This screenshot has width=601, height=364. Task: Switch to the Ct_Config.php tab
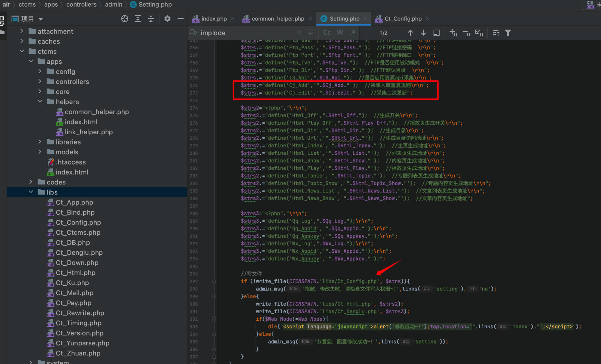tap(403, 19)
